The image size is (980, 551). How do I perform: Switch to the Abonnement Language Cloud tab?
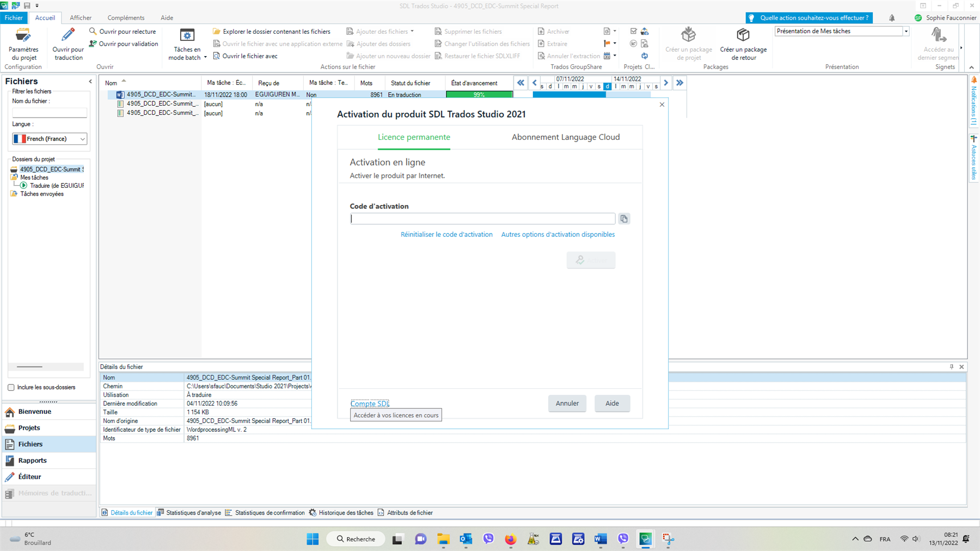[566, 137]
